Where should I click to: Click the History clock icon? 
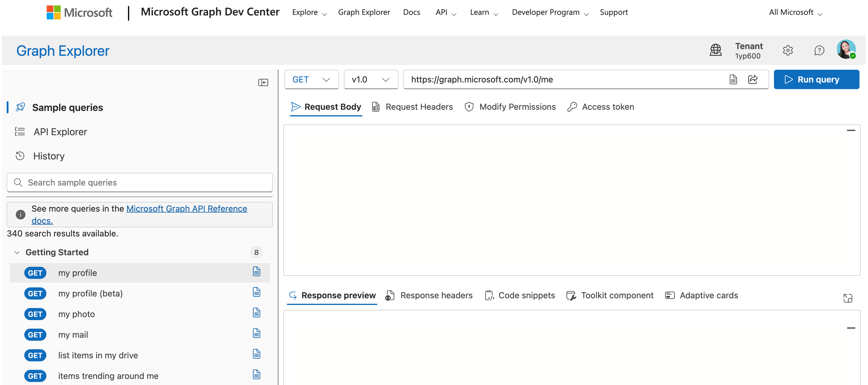pyautogui.click(x=20, y=156)
